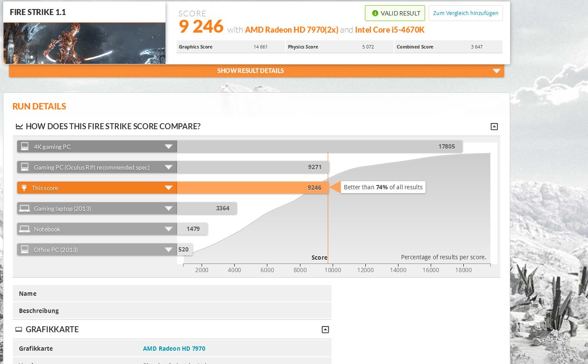Open the Notebook dropdown arrow
The height and width of the screenshot is (364, 588).
[168, 229]
